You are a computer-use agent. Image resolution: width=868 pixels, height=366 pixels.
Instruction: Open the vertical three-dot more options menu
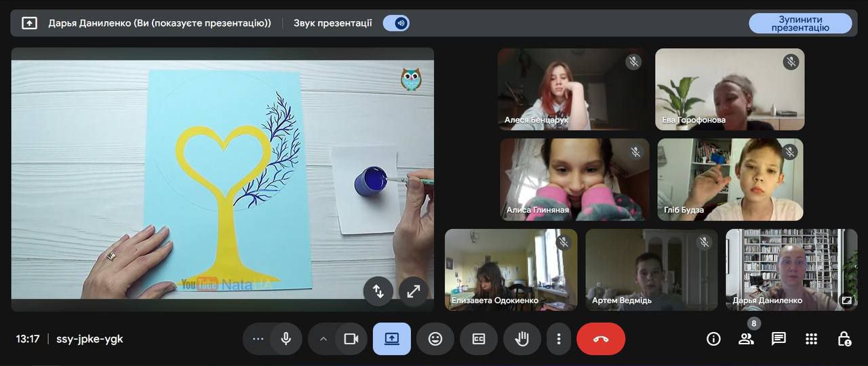(x=559, y=339)
